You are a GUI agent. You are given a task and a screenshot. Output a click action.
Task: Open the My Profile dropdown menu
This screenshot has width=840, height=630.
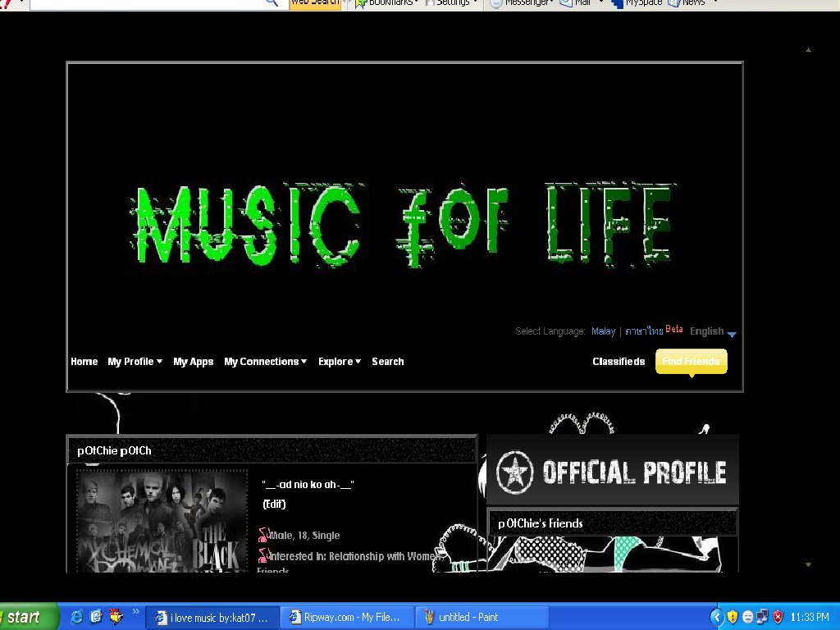click(x=135, y=362)
